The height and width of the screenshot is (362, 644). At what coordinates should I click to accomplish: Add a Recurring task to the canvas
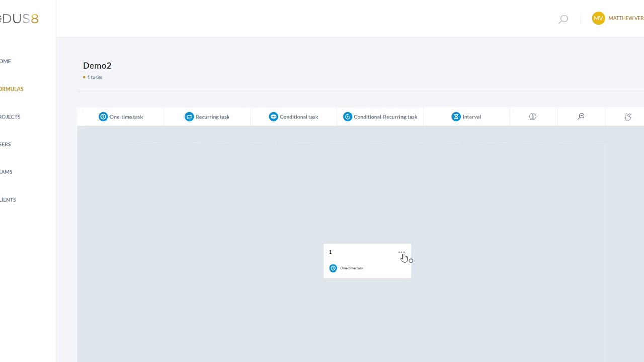click(x=207, y=117)
